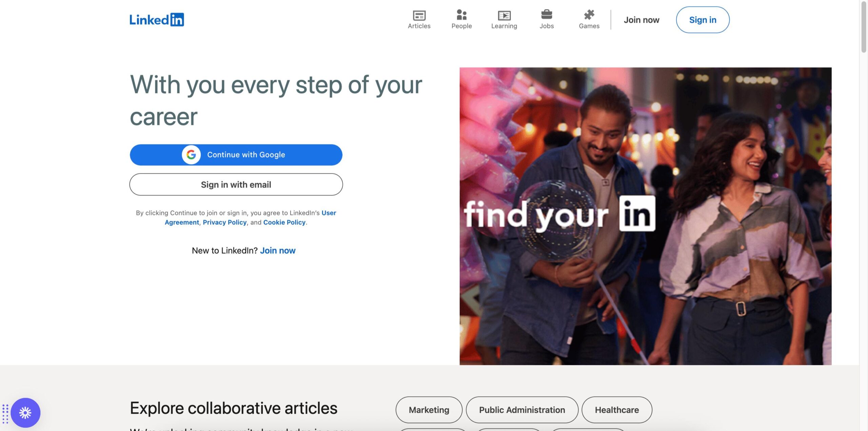The image size is (868, 431).
Task: Click the With you every step headline
Action: point(276,100)
